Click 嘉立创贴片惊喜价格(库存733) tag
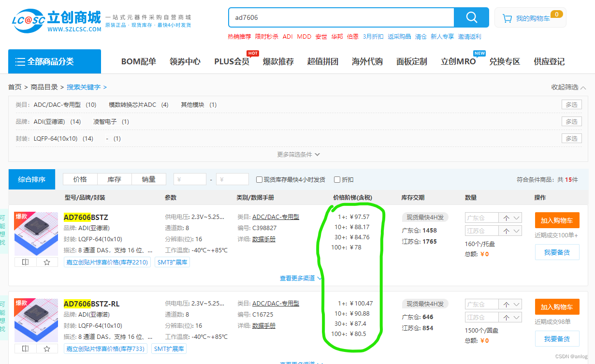595x364 pixels. (105, 349)
